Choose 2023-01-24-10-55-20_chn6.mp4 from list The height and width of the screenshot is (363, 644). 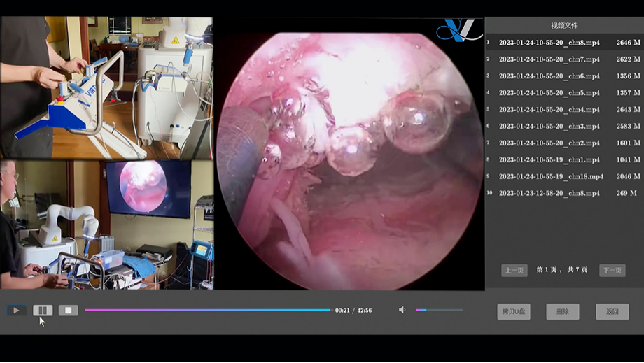pos(549,76)
